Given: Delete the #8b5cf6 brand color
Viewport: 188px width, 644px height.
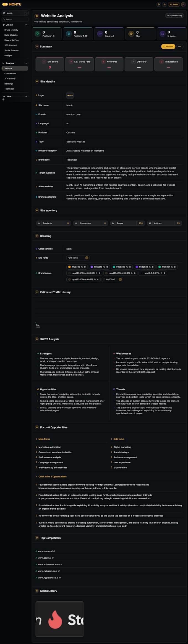Looking at the screenshot, I should point(107,267).
